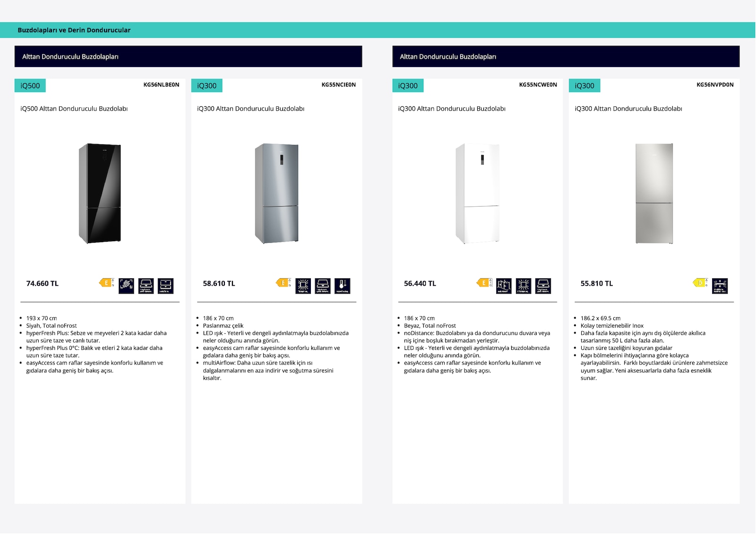Image resolution: width=756 pixels, height=534 pixels.
Task: Click the 74.660 TL price
Action: pyautogui.click(x=43, y=284)
